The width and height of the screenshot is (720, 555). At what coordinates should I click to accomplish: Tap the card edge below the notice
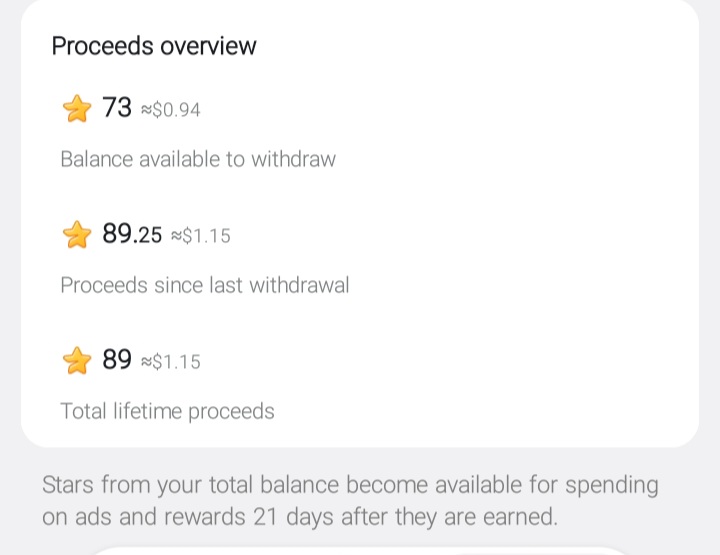click(360, 550)
